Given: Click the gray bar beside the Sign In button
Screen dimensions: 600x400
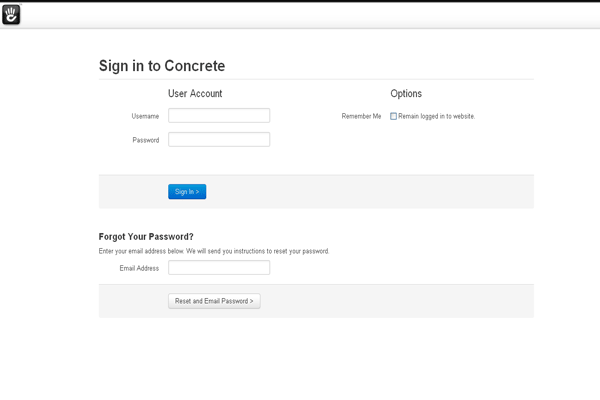Looking at the screenshot, I should coord(380,191).
